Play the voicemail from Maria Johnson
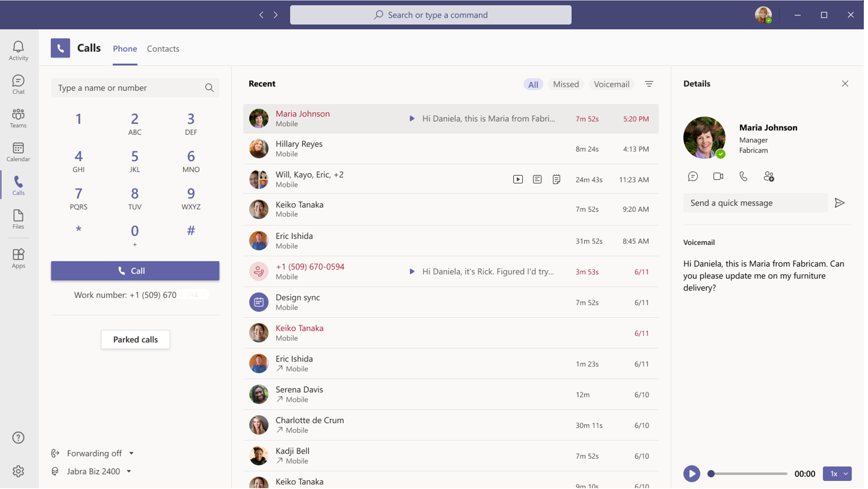This screenshot has width=868, height=489. pyautogui.click(x=691, y=473)
